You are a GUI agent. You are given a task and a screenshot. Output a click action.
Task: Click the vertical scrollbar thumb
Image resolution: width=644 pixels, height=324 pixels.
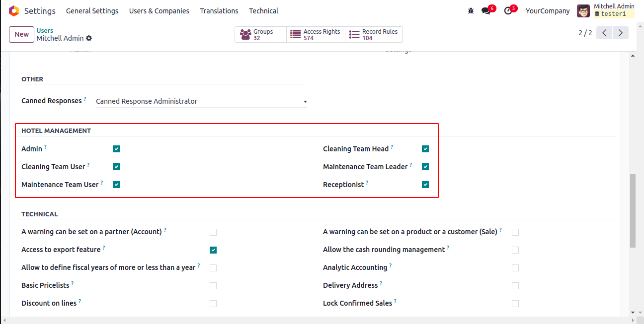[633, 210]
